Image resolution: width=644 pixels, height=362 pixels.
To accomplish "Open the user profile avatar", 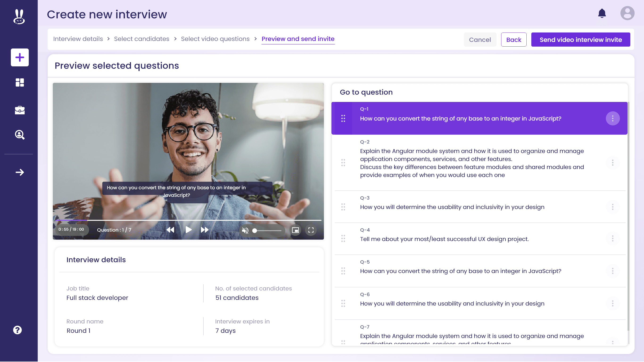I will 627,13.
